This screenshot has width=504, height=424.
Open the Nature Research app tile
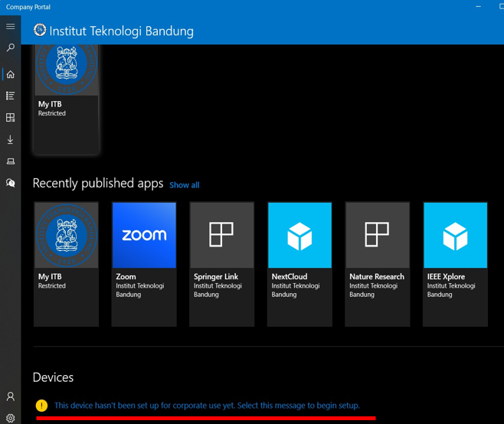pyautogui.click(x=377, y=263)
